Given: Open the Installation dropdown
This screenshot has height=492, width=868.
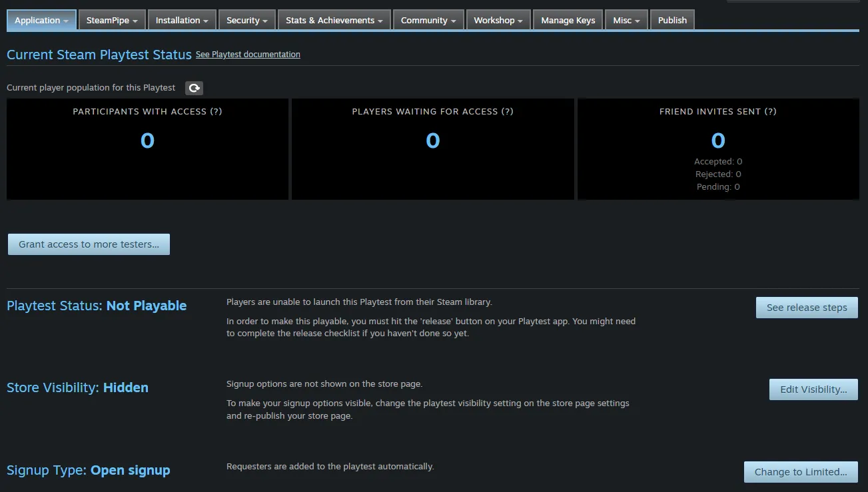Looking at the screenshot, I should click(182, 20).
